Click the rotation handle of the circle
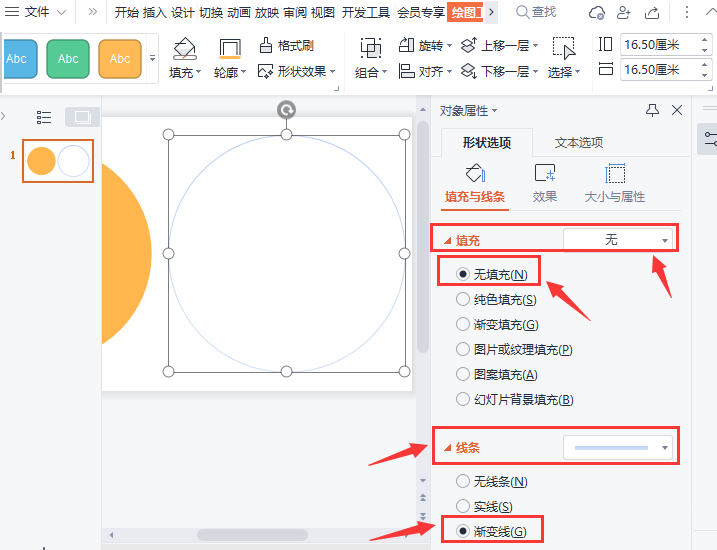The height and width of the screenshot is (550, 717). coord(286,110)
